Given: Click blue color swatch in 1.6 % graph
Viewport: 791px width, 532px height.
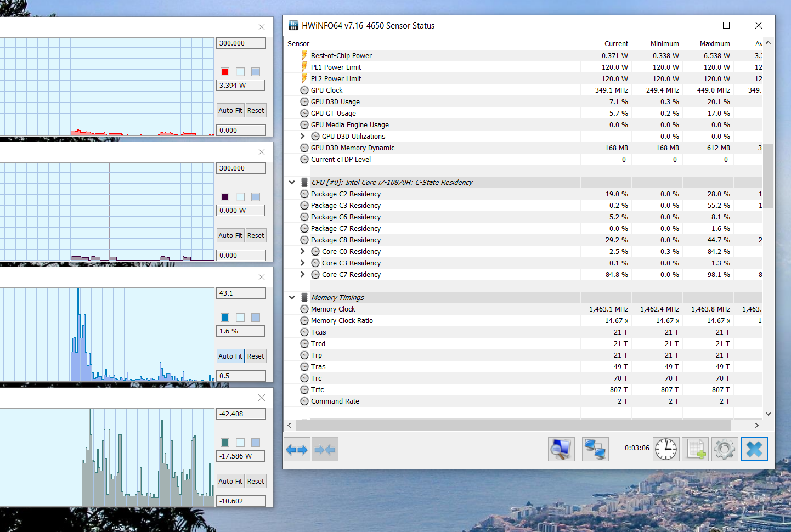Looking at the screenshot, I should tap(225, 318).
